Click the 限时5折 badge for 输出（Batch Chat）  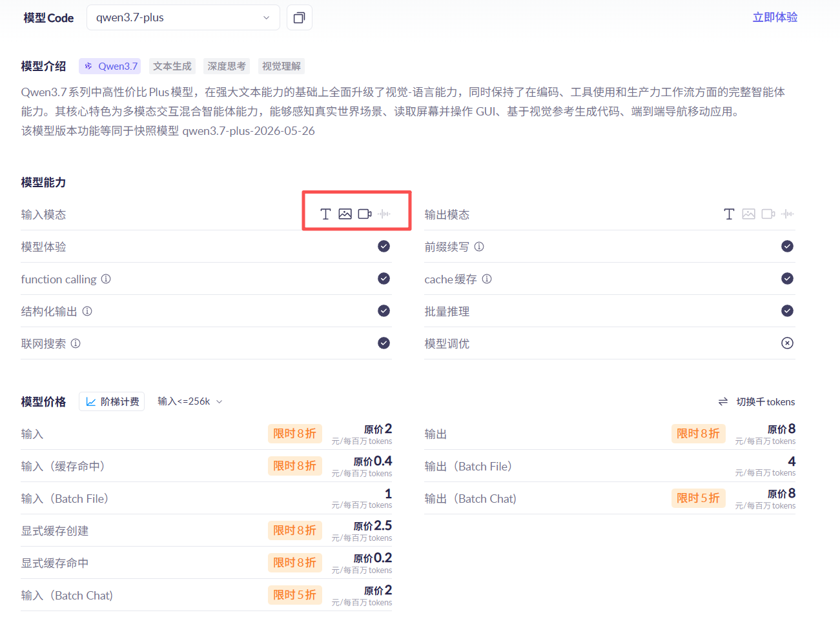click(699, 498)
